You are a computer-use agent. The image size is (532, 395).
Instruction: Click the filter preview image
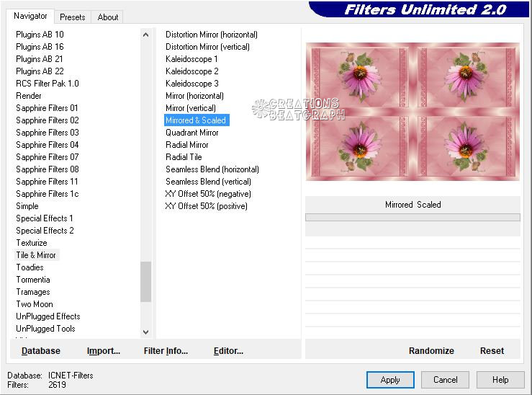click(412, 112)
